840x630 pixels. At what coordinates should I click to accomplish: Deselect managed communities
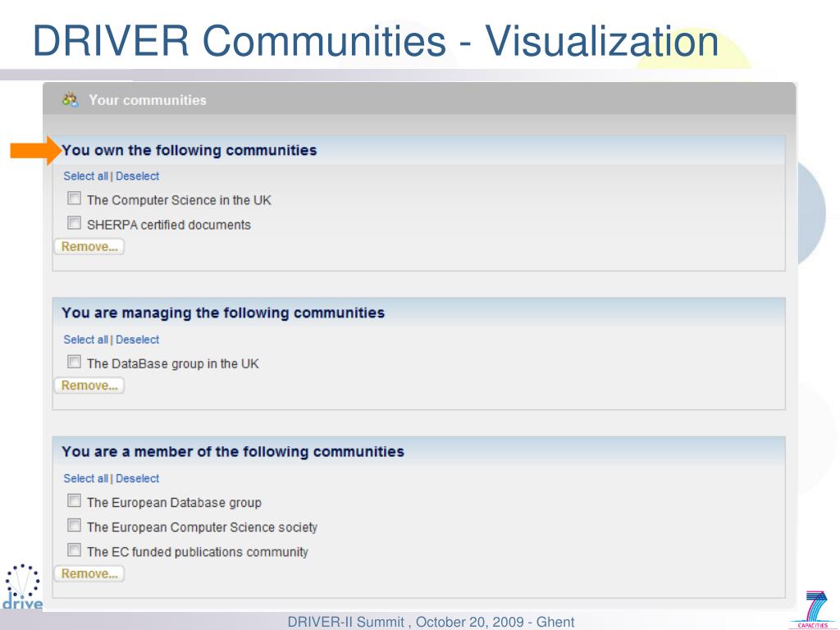click(x=137, y=340)
